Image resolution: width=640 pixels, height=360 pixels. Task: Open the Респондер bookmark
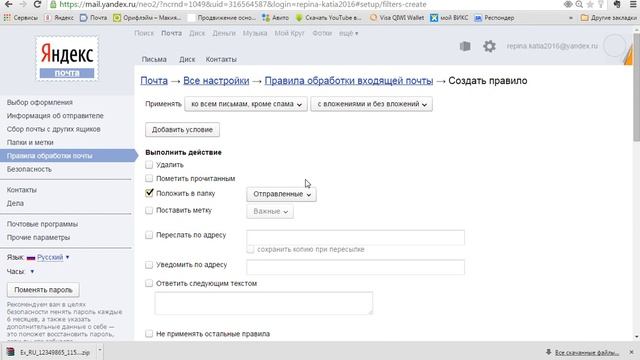click(494, 18)
